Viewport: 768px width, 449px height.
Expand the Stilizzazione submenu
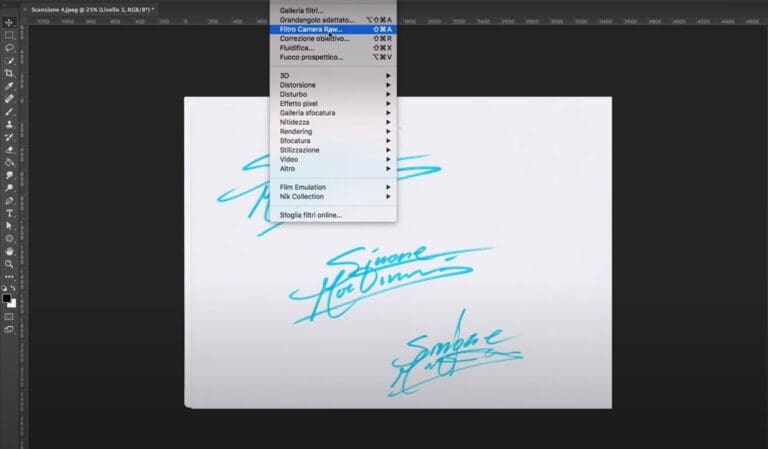[x=333, y=150]
